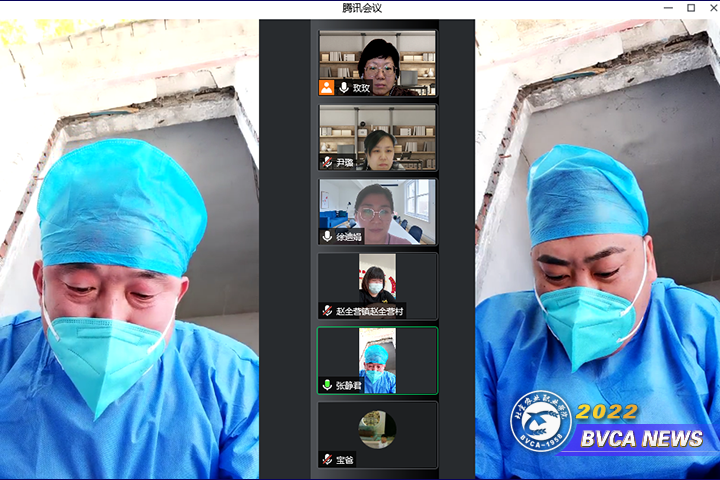Click the 腾讯会议 window title text
Image resolution: width=720 pixels, height=480 pixels.
(x=361, y=8)
